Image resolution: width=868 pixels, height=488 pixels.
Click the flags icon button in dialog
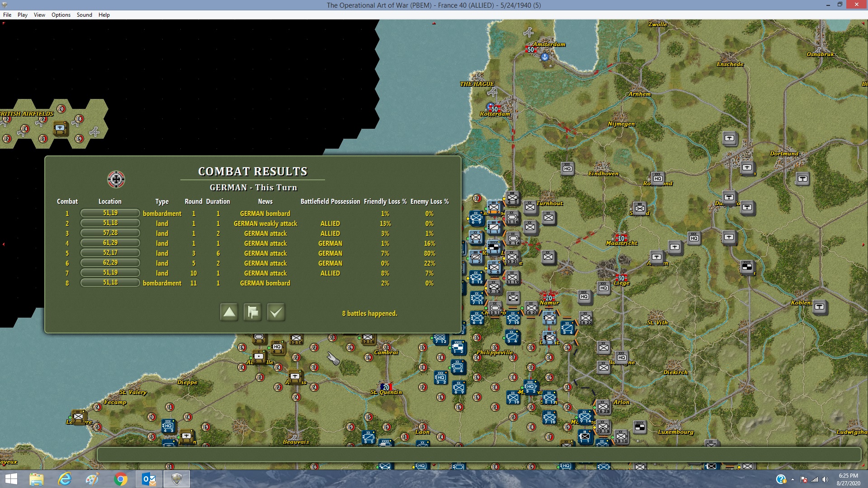(x=252, y=312)
